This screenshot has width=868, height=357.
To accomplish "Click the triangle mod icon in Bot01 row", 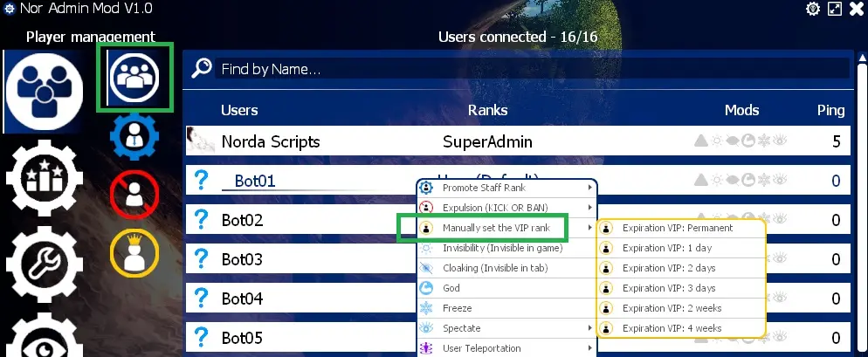I will tap(701, 180).
